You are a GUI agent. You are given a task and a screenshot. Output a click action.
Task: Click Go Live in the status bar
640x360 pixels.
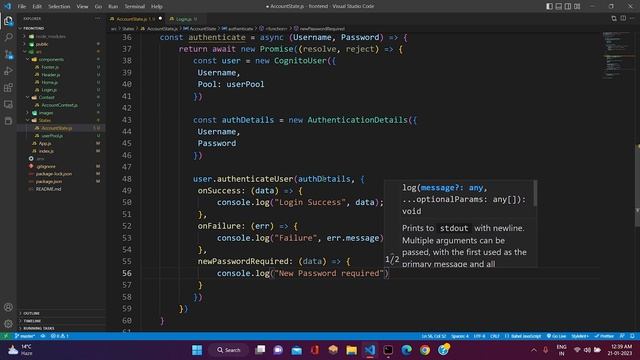[x=556, y=336]
